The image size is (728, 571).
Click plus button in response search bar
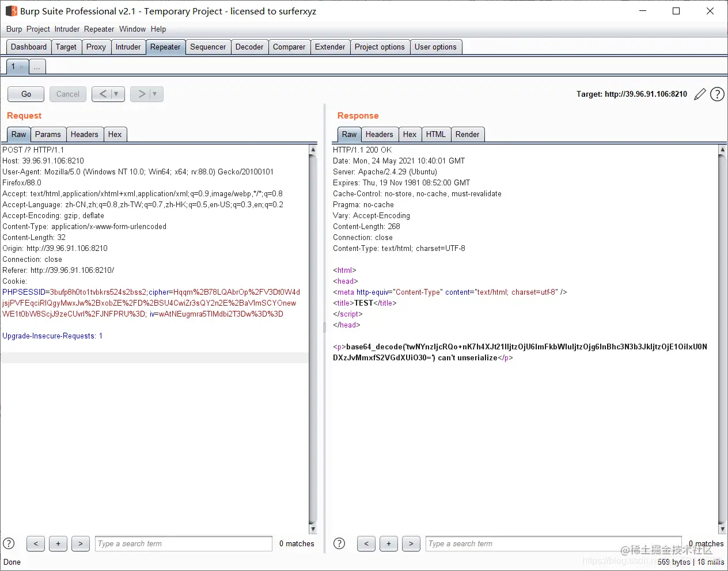(389, 543)
